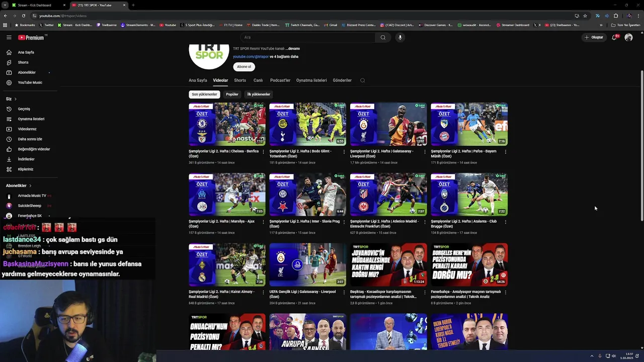Open options menu for Pafos - Bayern Münih video
This screenshot has height=362, width=644.
pyautogui.click(x=505, y=151)
